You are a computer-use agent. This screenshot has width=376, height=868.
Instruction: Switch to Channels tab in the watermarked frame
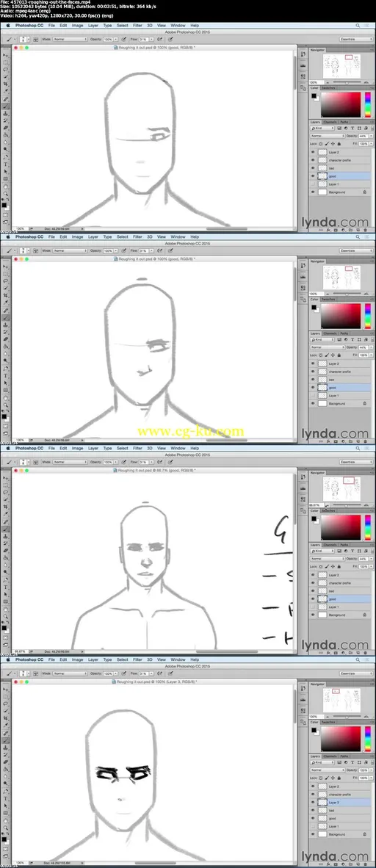click(x=330, y=333)
